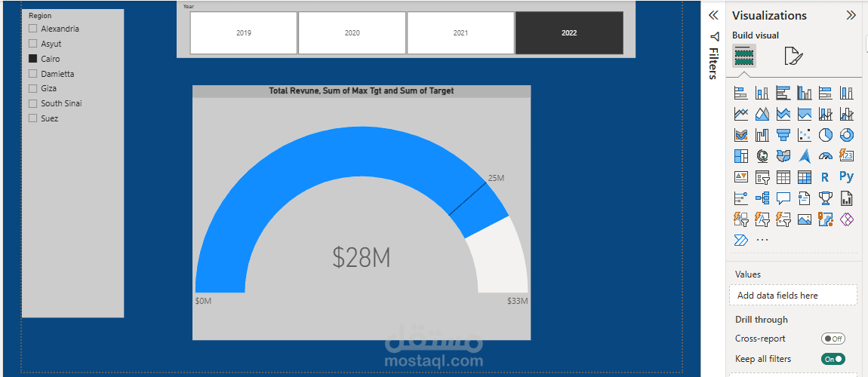Uncheck the Cairo region box

(x=32, y=59)
